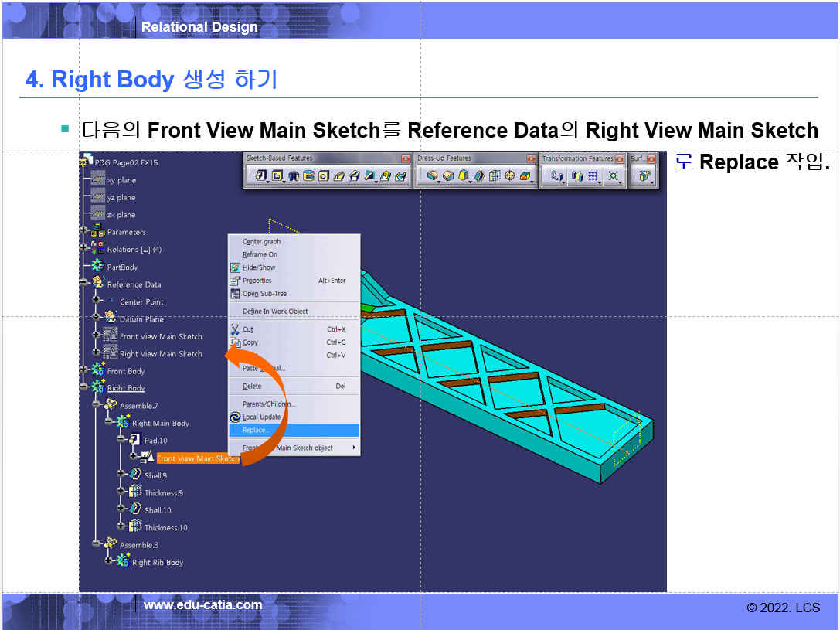Click the Hole tool icon
The height and width of the screenshot is (630, 840).
[x=325, y=176]
